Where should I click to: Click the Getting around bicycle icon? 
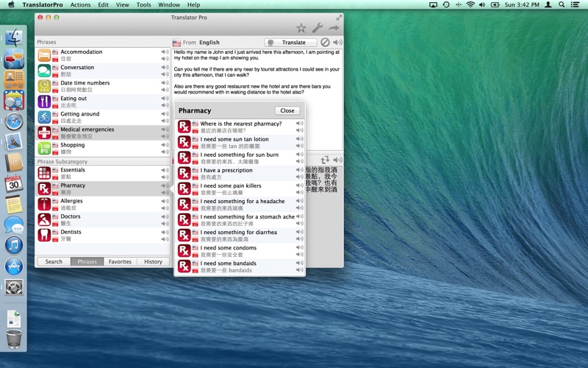[x=44, y=117]
